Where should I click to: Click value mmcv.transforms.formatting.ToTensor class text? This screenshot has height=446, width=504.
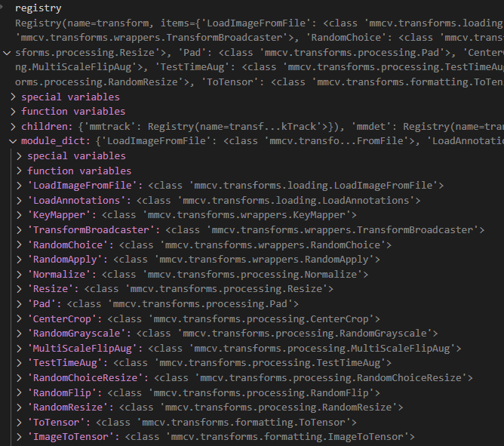click(x=226, y=422)
